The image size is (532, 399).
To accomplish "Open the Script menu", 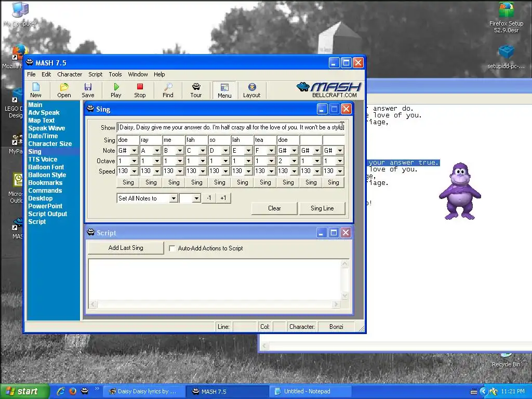I will point(96,74).
